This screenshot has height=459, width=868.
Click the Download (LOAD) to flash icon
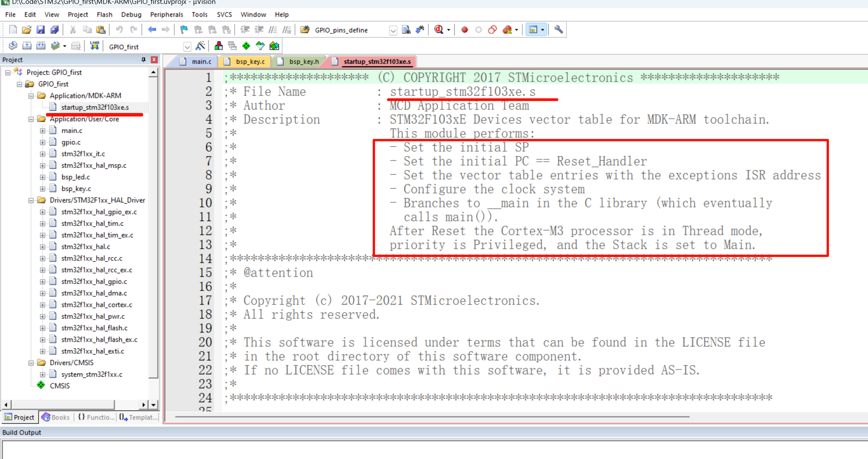pyautogui.click(x=94, y=46)
